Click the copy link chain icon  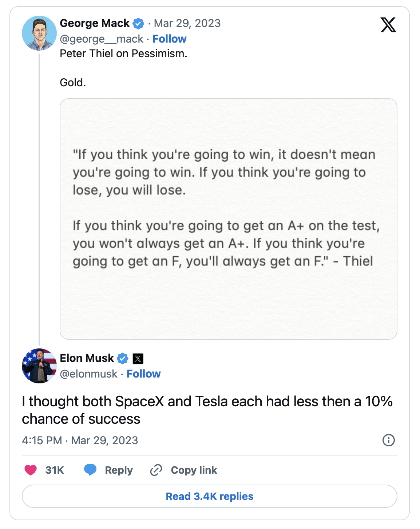click(156, 470)
